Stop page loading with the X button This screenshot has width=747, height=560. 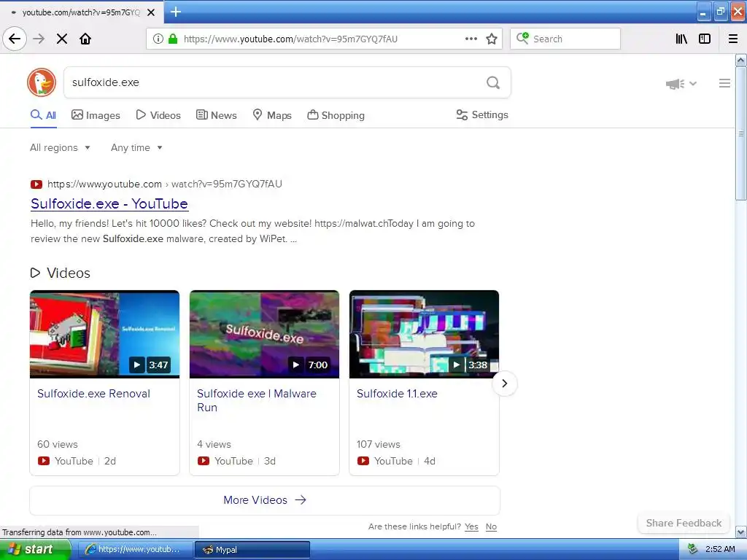[x=62, y=39]
